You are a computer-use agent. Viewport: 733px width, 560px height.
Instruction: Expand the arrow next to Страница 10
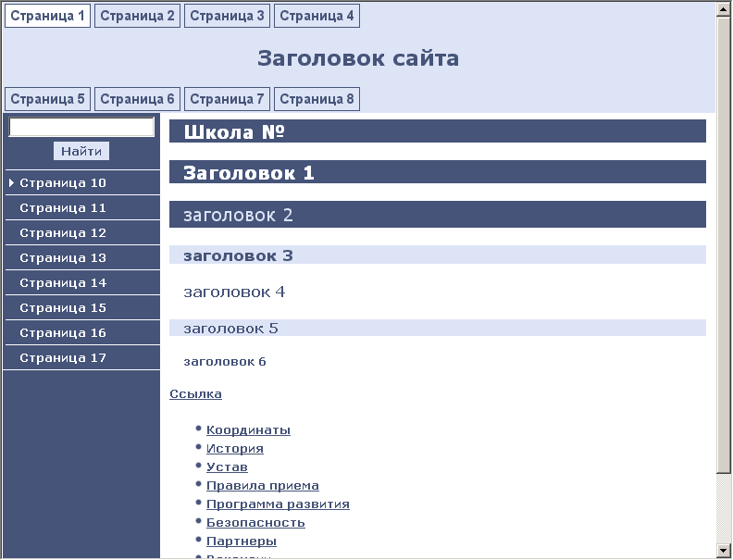click(12, 182)
